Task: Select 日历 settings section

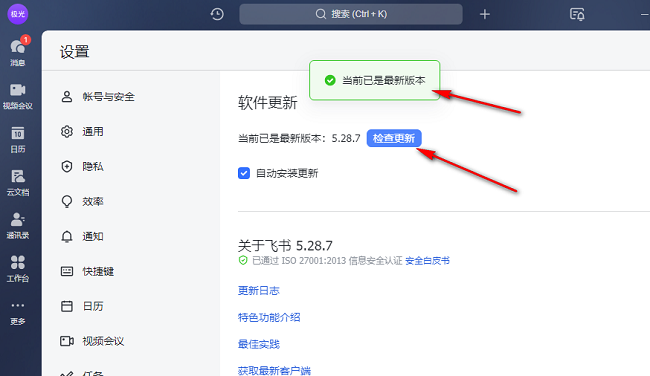Action: pyautogui.click(x=82, y=306)
